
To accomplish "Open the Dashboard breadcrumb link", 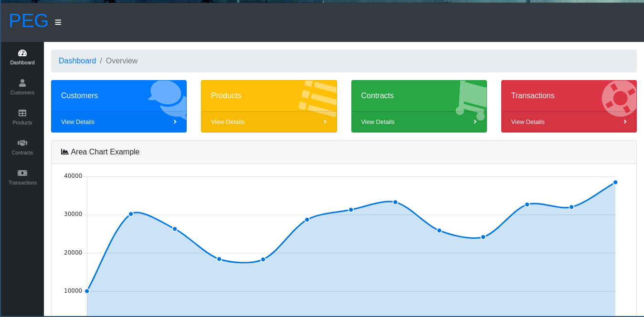I will click(x=77, y=61).
